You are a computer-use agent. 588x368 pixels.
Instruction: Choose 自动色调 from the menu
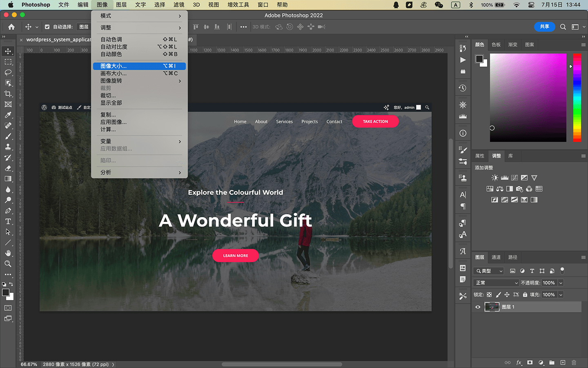(139, 39)
